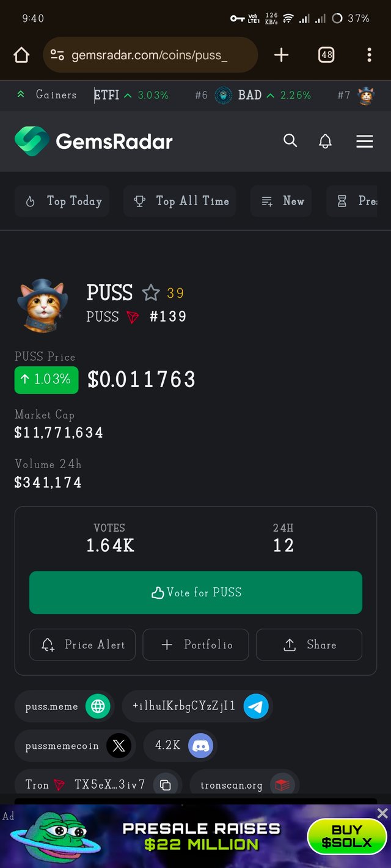The width and height of the screenshot is (391, 868).
Task: Add PUSS to favorites with star
Action: tap(151, 293)
